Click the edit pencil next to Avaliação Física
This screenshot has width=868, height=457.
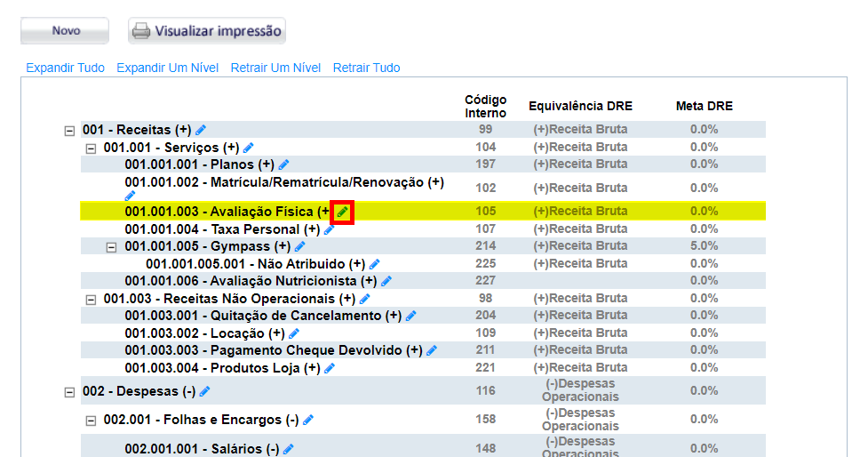(x=342, y=212)
